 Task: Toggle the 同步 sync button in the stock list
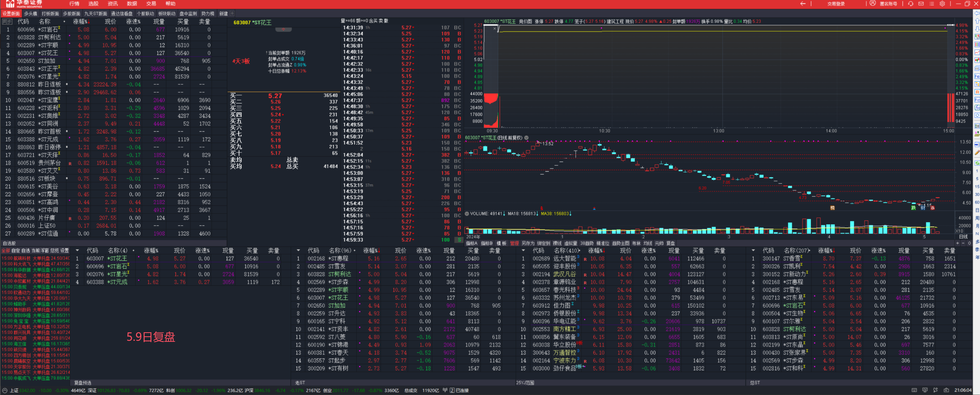point(7,22)
